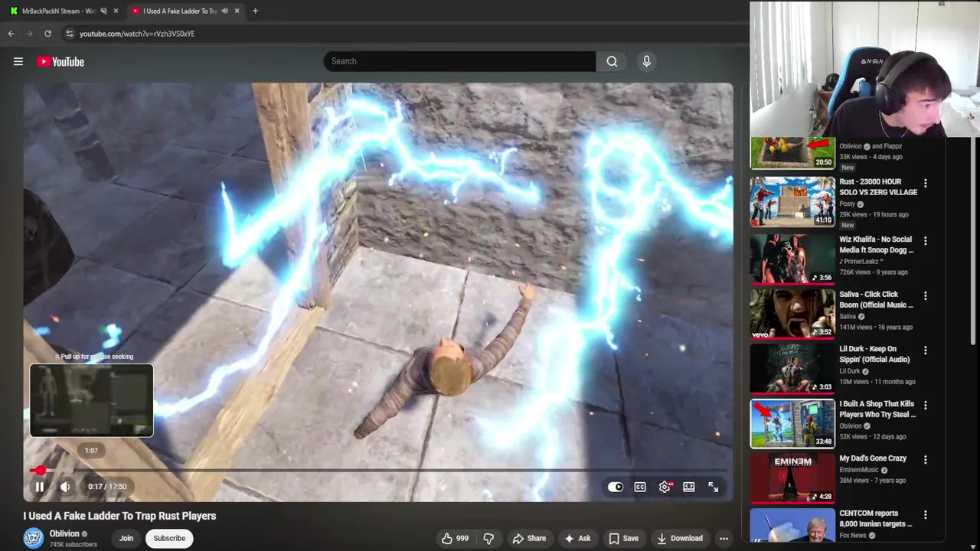This screenshot has height=551, width=980.
Task: Click into the YouTube search field
Action: pyautogui.click(x=459, y=61)
